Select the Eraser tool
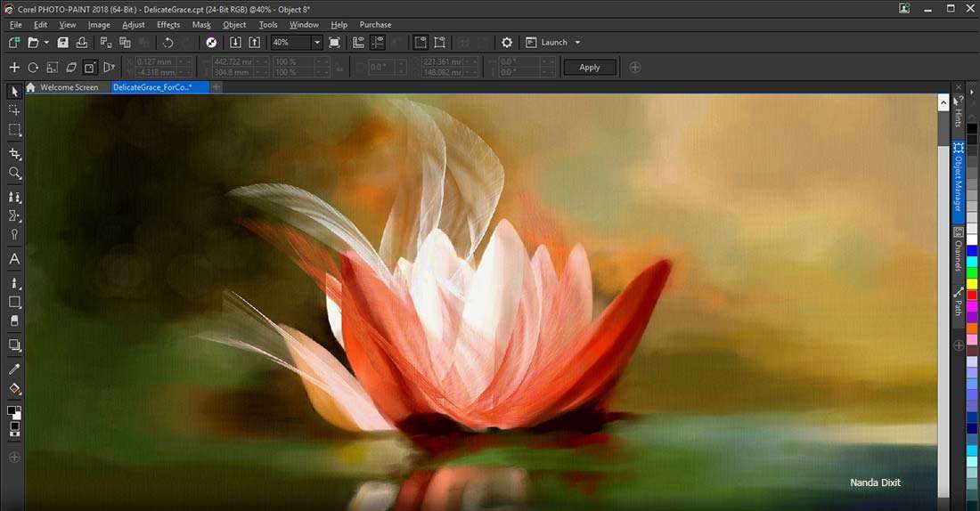The height and width of the screenshot is (511, 980). 14,320
